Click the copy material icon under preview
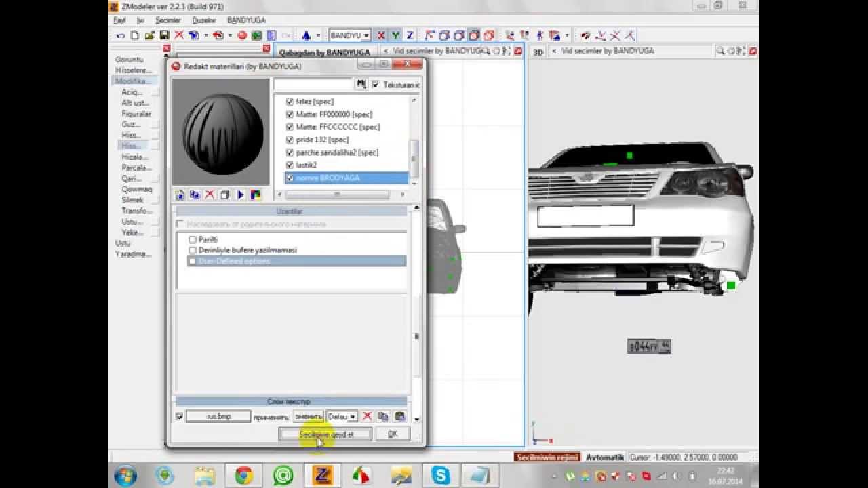 [195, 195]
